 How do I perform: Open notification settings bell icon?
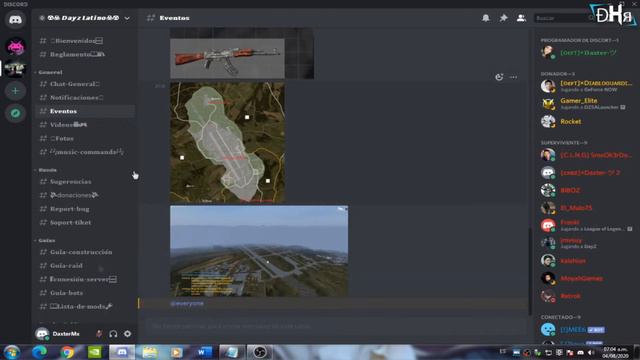point(486,18)
